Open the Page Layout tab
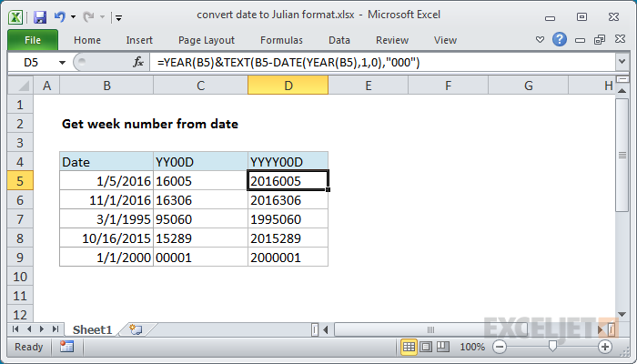The height and width of the screenshot is (364, 637). point(207,40)
